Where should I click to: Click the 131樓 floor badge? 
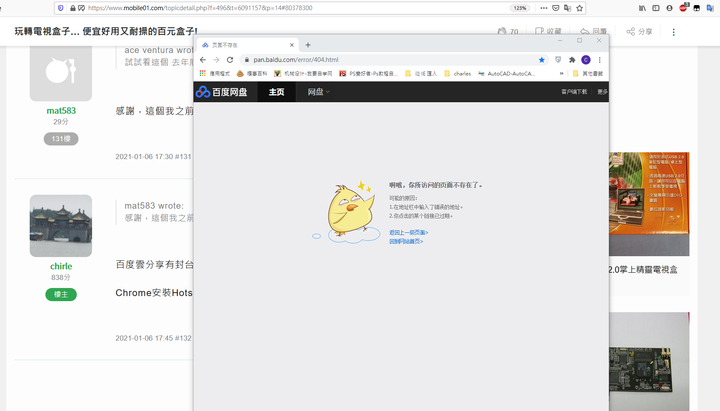tap(61, 139)
